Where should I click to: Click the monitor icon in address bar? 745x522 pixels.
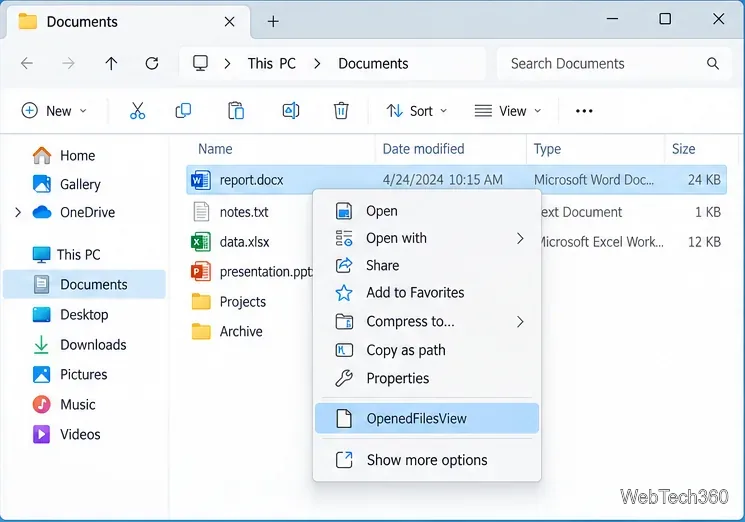click(x=200, y=63)
